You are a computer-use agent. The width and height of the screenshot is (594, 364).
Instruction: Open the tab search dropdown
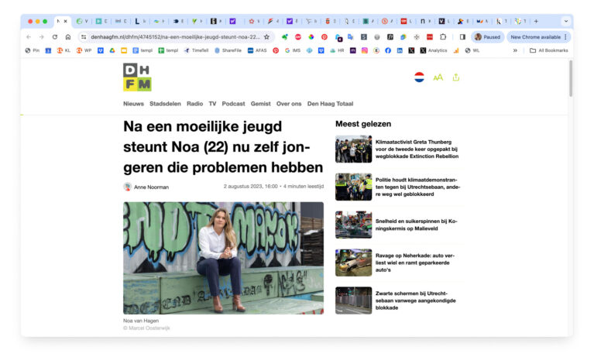point(565,21)
